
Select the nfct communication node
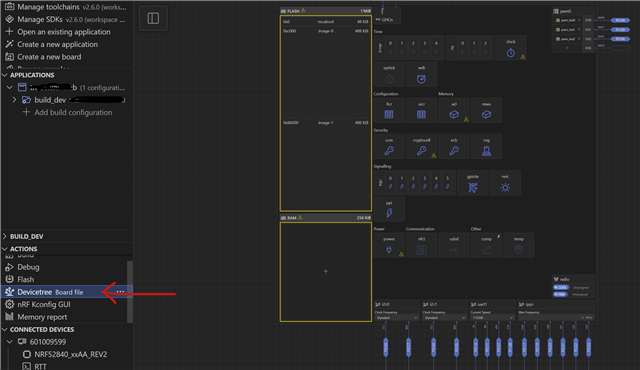[421, 245]
